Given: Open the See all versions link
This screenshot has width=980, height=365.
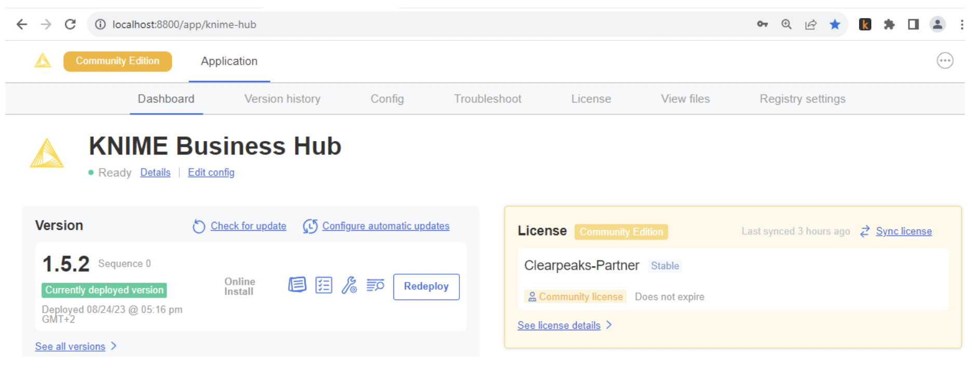Looking at the screenshot, I should click(x=70, y=346).
